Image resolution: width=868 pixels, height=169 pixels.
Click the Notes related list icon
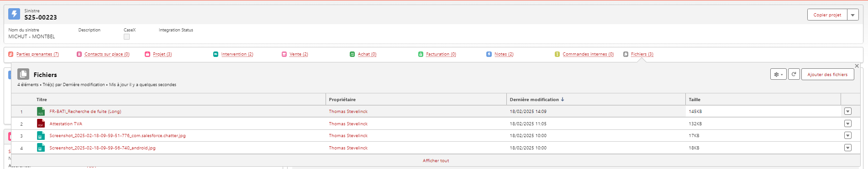click(x=489, y=54)
